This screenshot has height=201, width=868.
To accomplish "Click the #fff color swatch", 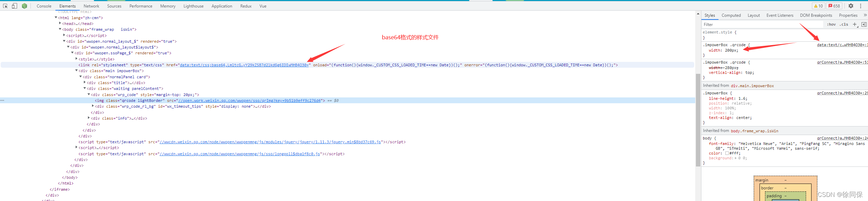I will [x=727, y=153].
